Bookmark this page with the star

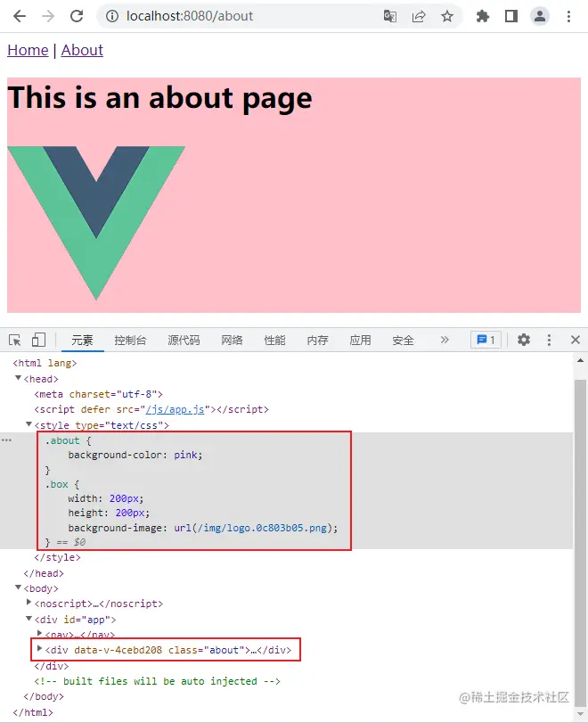(447, 17)
